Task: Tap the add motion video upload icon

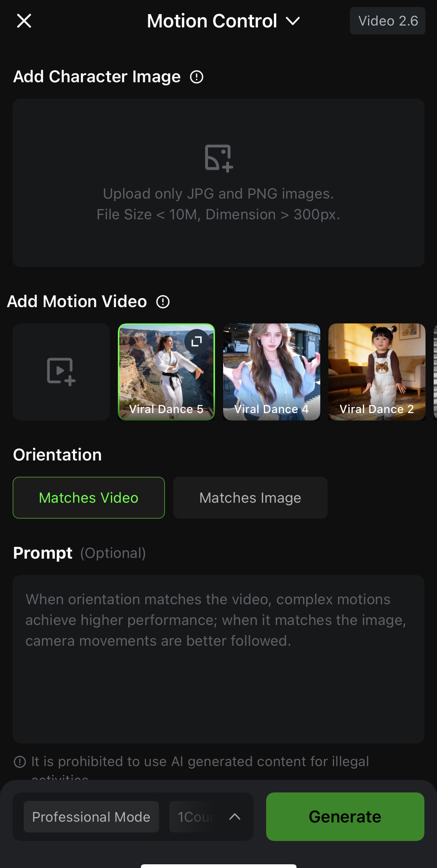Action: click(61, 372)
